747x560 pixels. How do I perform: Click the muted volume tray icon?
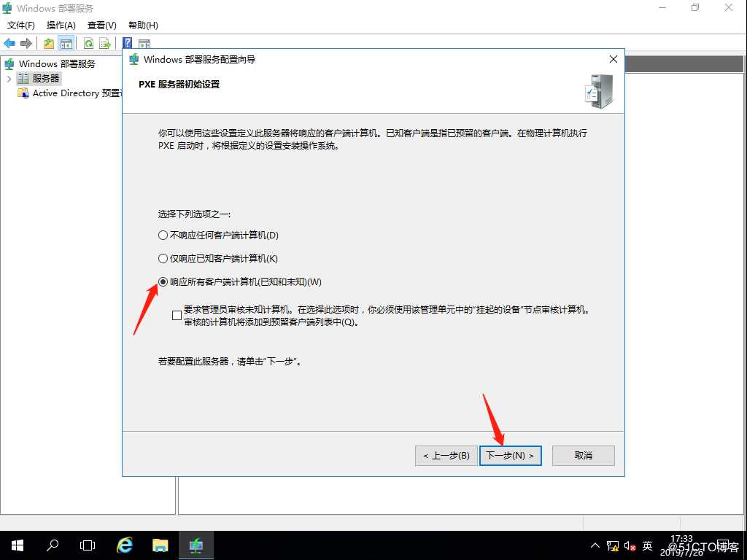click(x=630, y=545)
